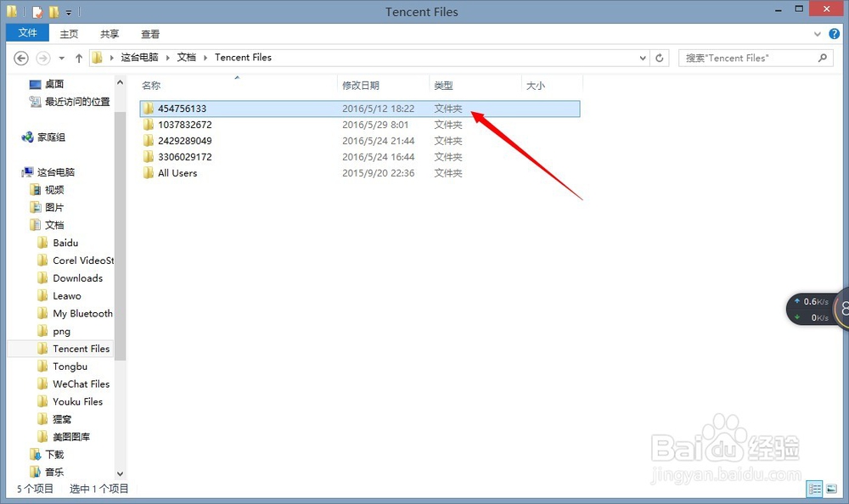Sort by the 修改日期 column header
The width and height of the screenshot is (849, 504).
pos(361,86)
